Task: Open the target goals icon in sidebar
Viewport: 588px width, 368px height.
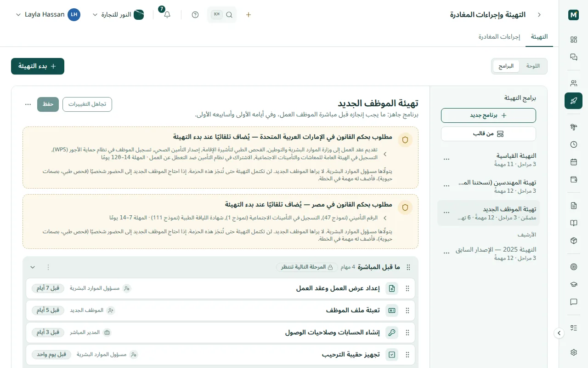Action: click(x=573, y=267)
